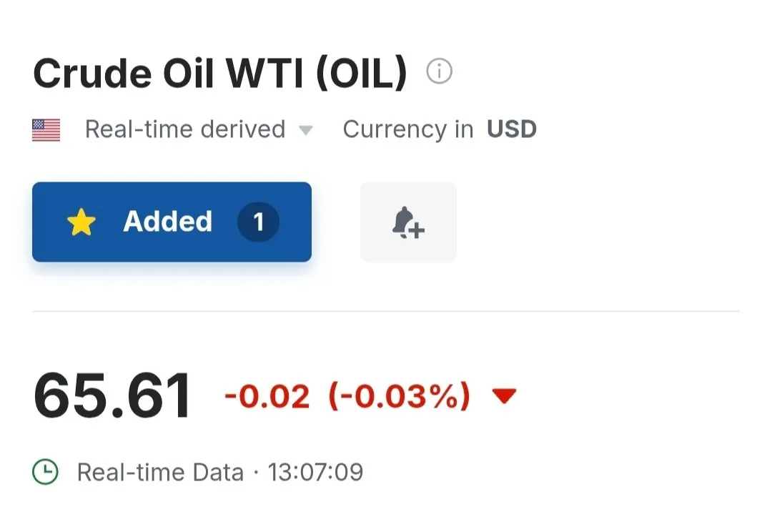
Task: Open the create alert bell icon
Action: [408, 222]
